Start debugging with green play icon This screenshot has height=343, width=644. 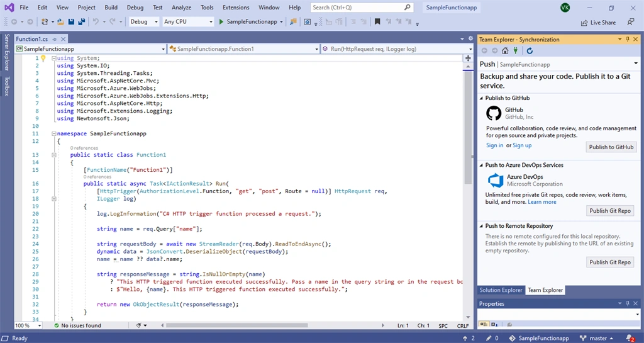tap(221, 22)
